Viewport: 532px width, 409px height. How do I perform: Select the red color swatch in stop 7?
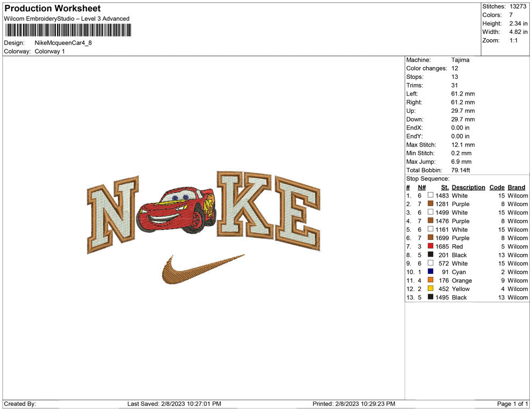[430, 246]
